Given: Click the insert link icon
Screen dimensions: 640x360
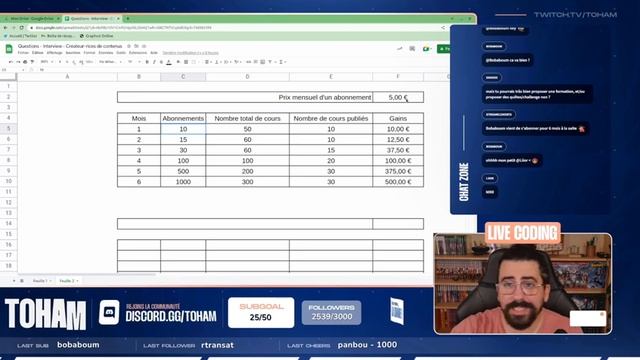Looking at the screenshot, I should click(x=249, y=62).
